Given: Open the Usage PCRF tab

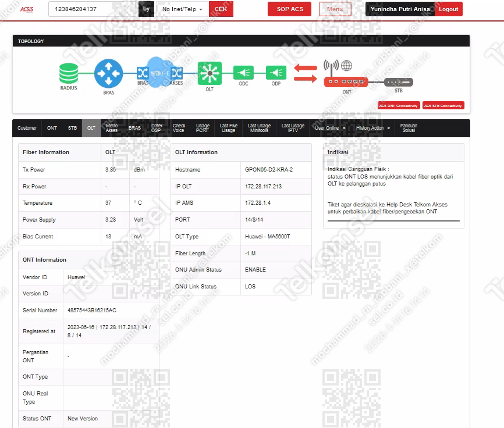Looking at the screenshot, I should 203,128.
